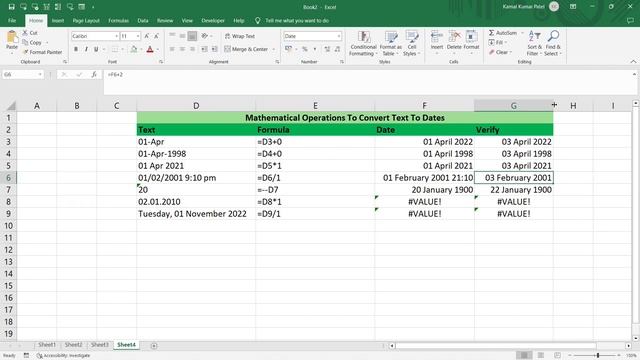This screenshot has width=640, height=360.
Task: Click Increase Font Size icon
Action: coord(147,36)
